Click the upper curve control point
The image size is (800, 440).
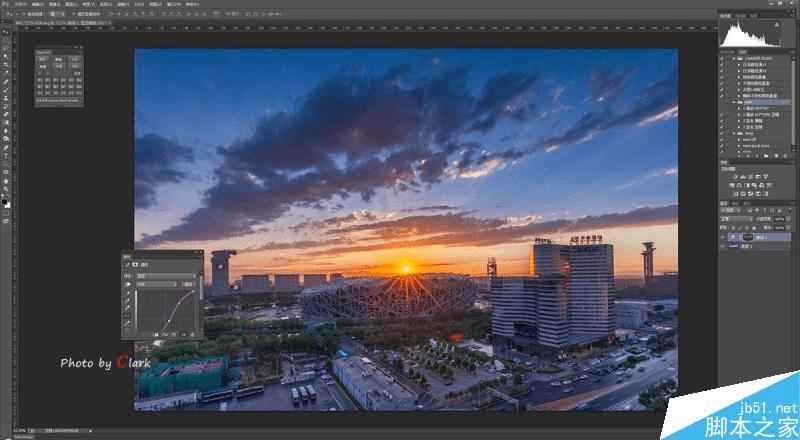point(179,303)
